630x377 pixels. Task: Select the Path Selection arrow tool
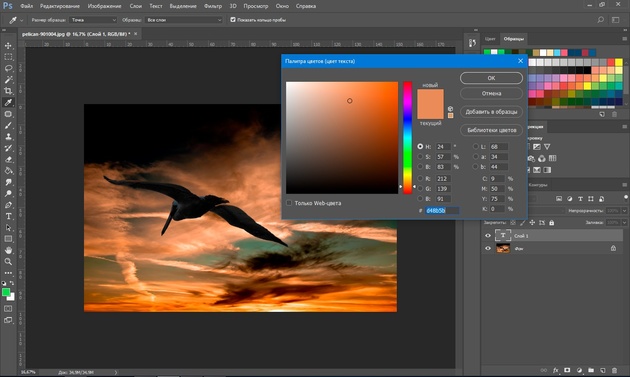(x=8, y=227)
